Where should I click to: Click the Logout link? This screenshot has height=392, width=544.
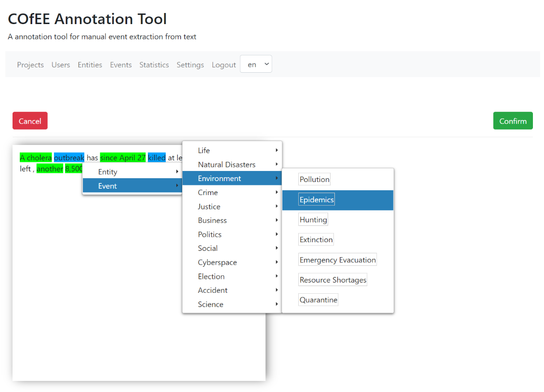coord(224,65)
